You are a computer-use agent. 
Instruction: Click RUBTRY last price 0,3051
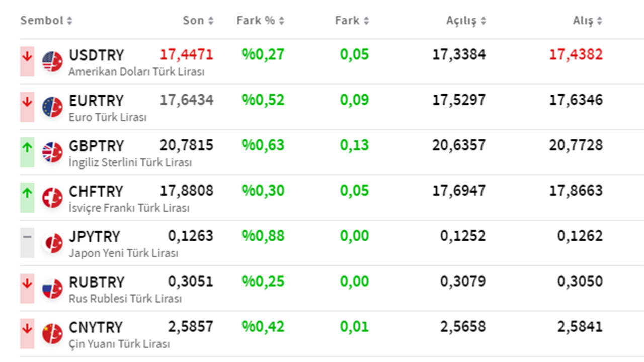click(191, 281)
